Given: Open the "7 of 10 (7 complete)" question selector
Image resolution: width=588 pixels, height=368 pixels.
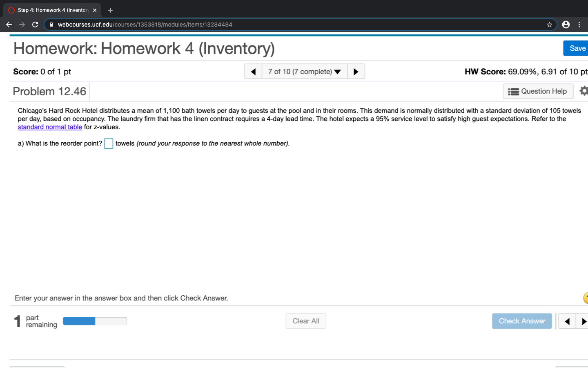Looking at the screenshot, I should click(304, 71).
